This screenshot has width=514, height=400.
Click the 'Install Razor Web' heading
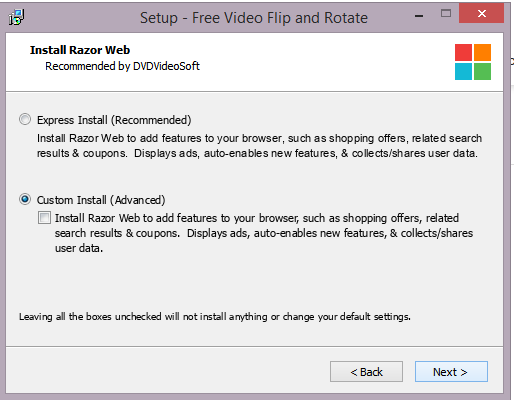coord(80,50)
